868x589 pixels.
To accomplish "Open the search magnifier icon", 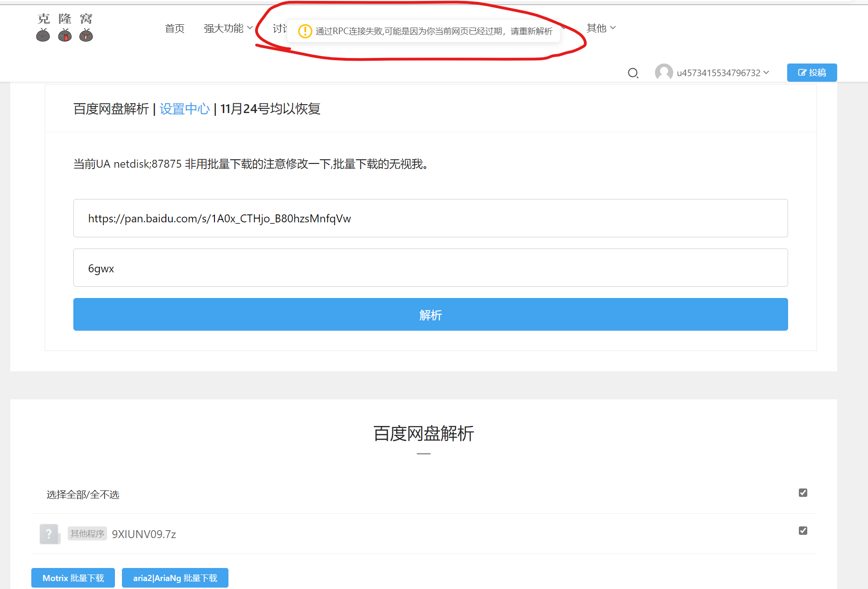I will tap(633, 73).
